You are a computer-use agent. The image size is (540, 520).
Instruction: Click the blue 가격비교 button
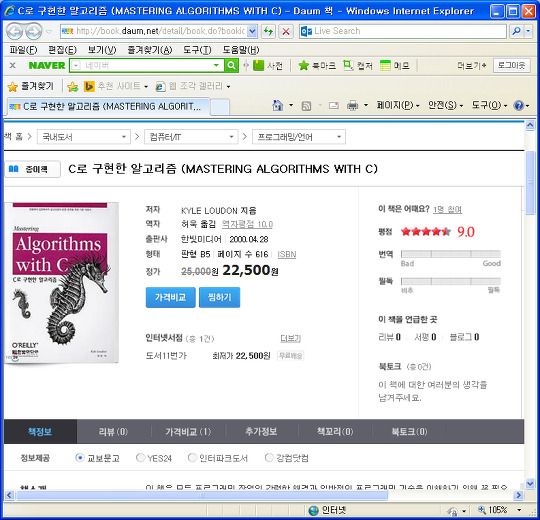[170, 298]
